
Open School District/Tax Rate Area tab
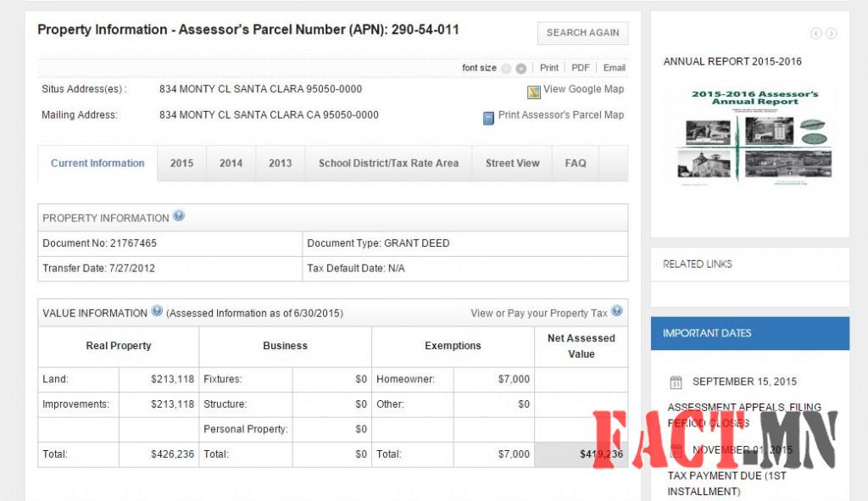click(388, 164)
